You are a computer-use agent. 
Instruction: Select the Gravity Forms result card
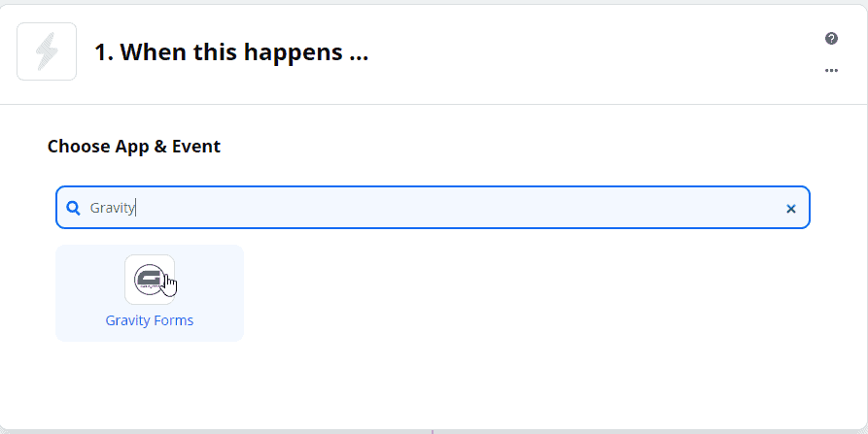pyautogui.click(x=150, y=293)
